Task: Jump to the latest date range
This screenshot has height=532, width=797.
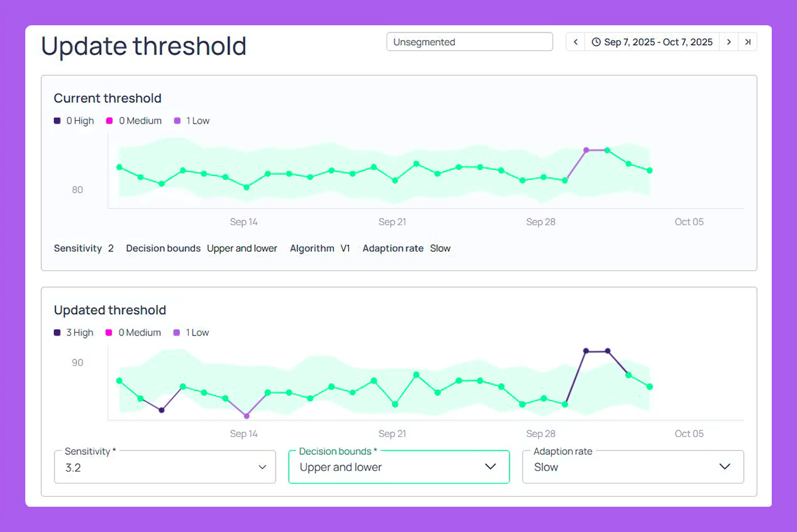Action: coord(748,42)
